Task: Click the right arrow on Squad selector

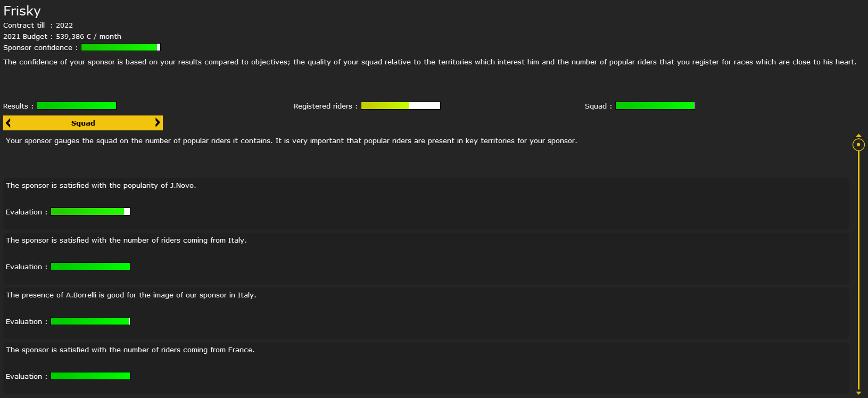Action: 157,123
